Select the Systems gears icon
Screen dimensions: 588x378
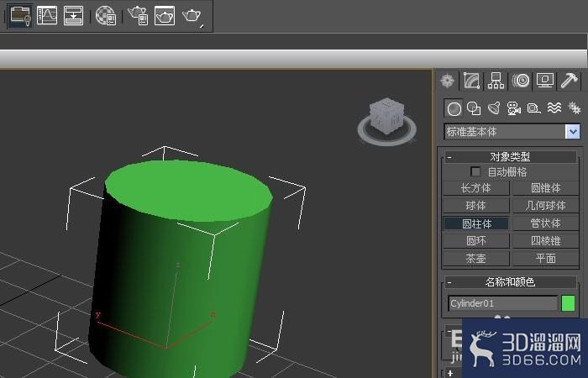tap(574, 108)
